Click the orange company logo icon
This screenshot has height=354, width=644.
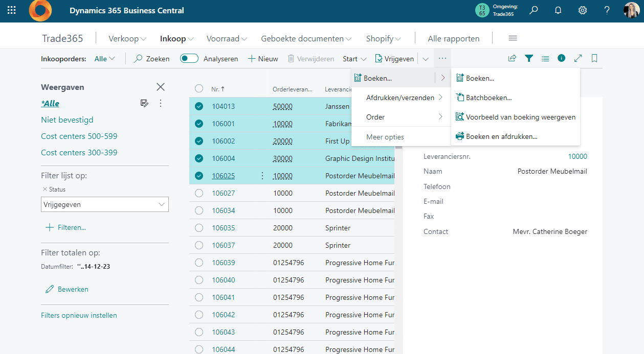pyautogui.click(x=40, y=11)
